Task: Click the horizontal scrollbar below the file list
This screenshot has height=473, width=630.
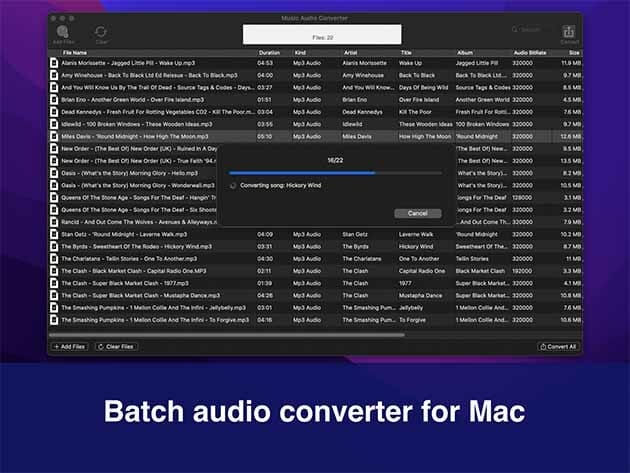Action: click(230, 335)
